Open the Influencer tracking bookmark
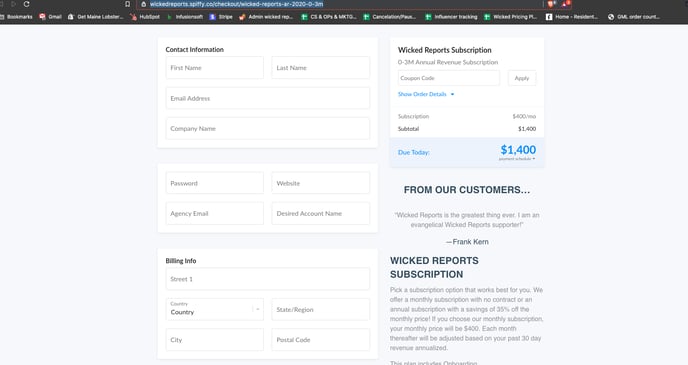688x365 pixels. click(x=452, y=17)
